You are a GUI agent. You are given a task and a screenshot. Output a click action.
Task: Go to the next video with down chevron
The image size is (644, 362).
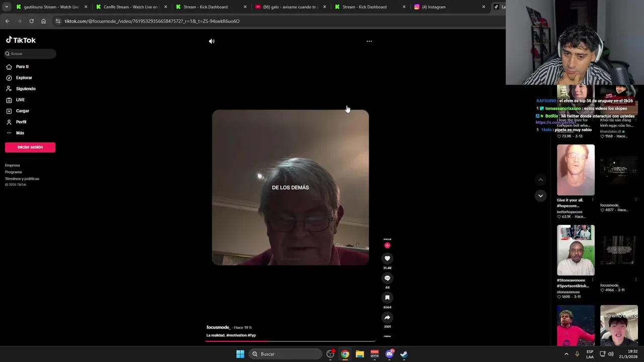click(x=540, y=196)
